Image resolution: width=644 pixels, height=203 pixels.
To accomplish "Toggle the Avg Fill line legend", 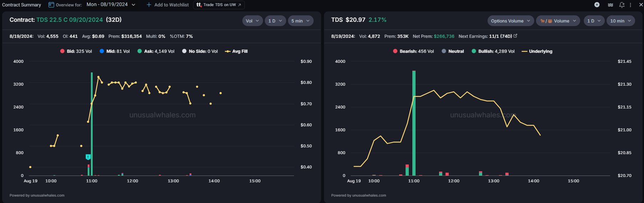I will point(236,51).
